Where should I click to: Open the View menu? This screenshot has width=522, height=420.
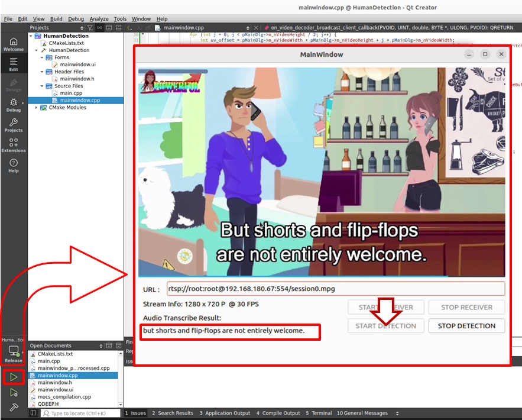[x=38, y=19]
